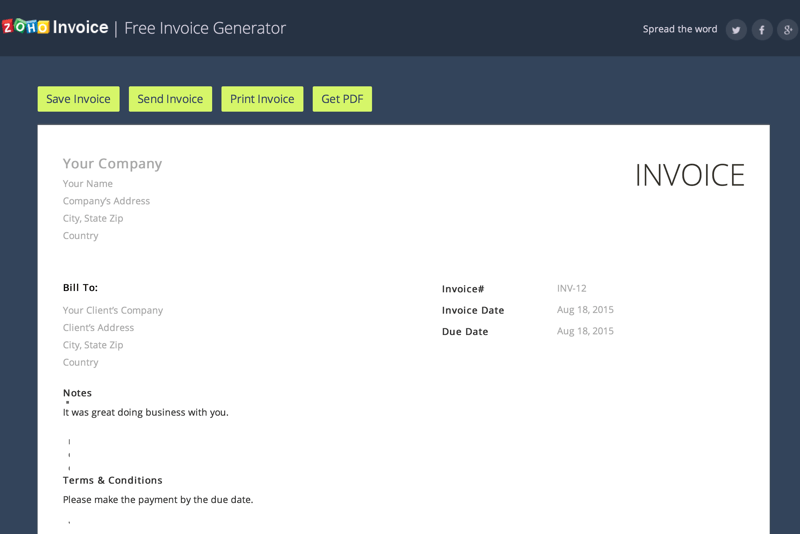Click the Free Invoice Generator title
The width and height of the screenshot is (800, 534).
[205, 28]
